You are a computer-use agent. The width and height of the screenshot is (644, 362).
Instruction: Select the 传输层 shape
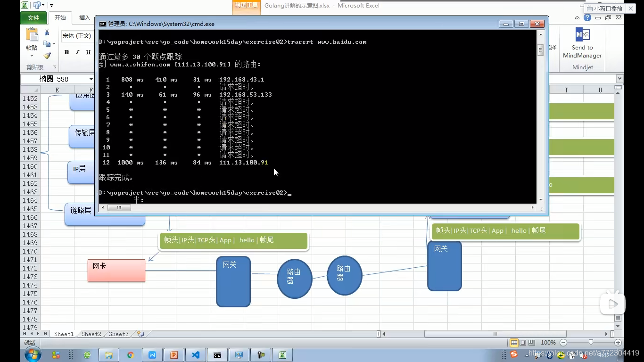(82, 136)
